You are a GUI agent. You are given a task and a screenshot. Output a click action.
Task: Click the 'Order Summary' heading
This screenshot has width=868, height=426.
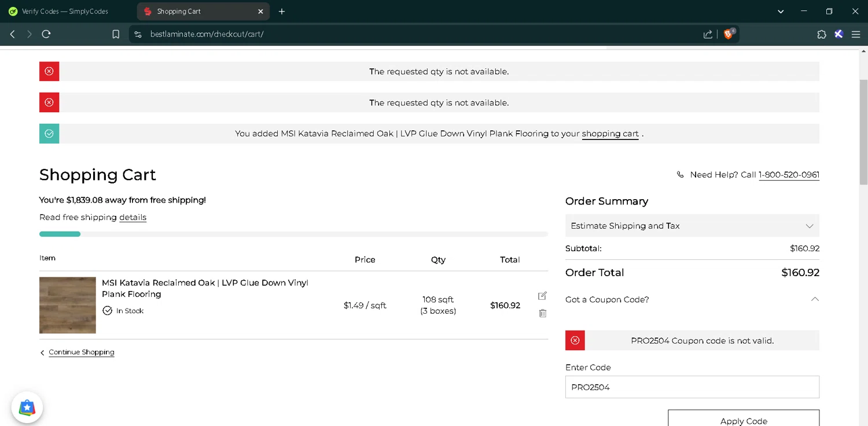pyautogui.click(x=606, y=201)
